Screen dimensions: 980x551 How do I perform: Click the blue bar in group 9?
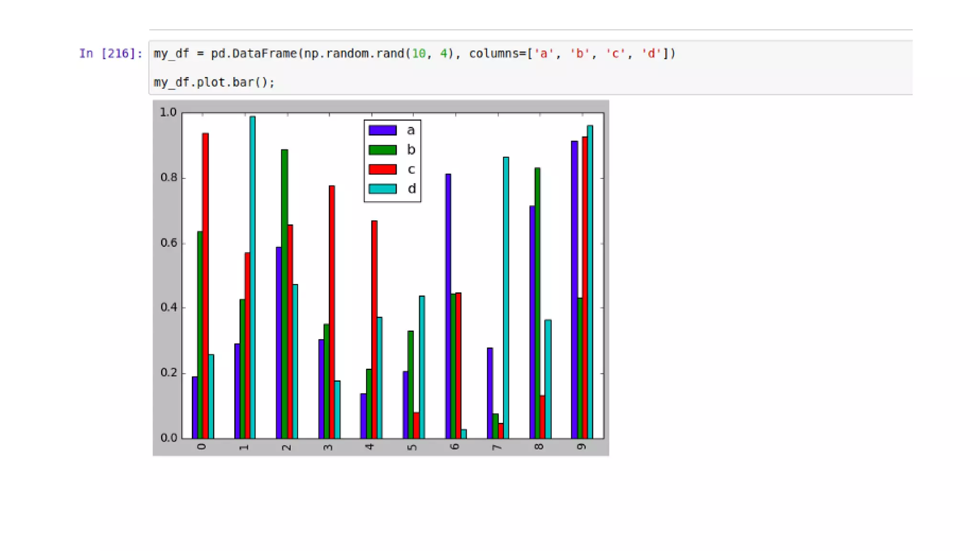(574, 289)
